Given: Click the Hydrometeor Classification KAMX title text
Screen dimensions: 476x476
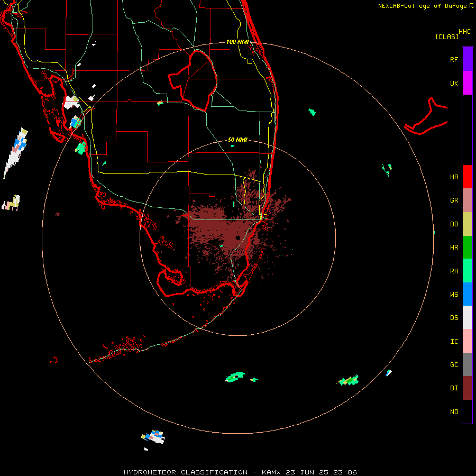Looking at the screenshot, I should (x=240, y=472).
